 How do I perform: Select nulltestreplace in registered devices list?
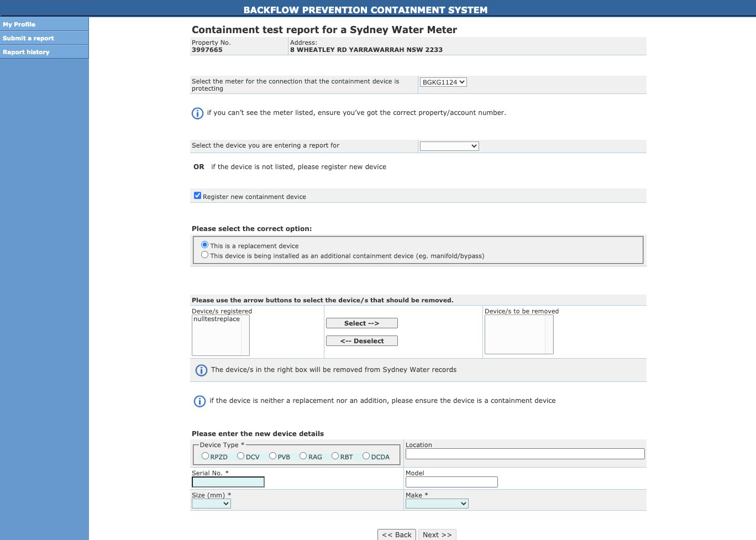point(217,319)
